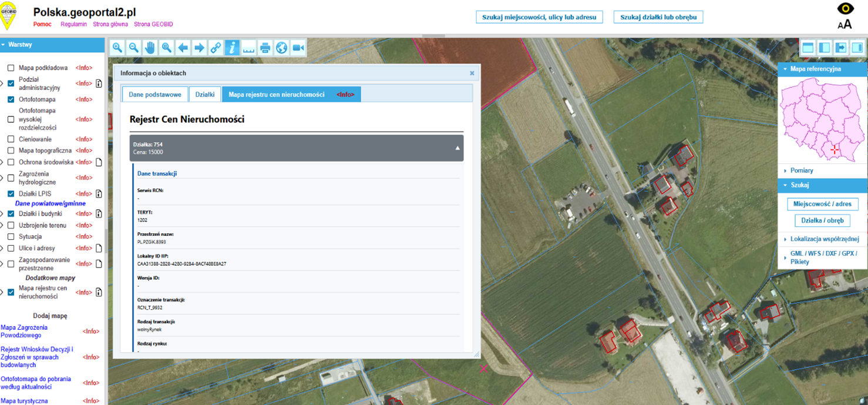This screenshot has height=405, width=868.
Task: Open the print map tool
Action: [265, 48]
